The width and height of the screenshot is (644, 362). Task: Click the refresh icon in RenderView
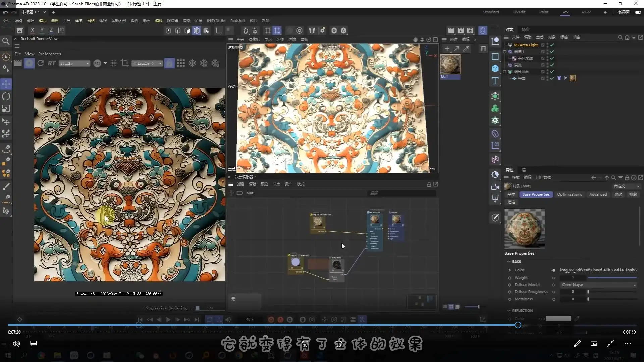41,63
